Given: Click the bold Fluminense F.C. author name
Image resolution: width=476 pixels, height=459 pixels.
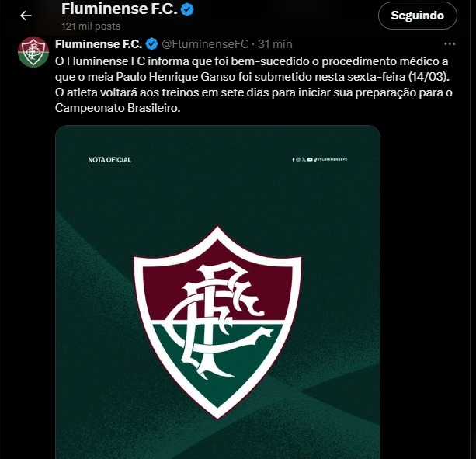Looking at the screenshot, I should pyautogui.click(x=99, y=44).
